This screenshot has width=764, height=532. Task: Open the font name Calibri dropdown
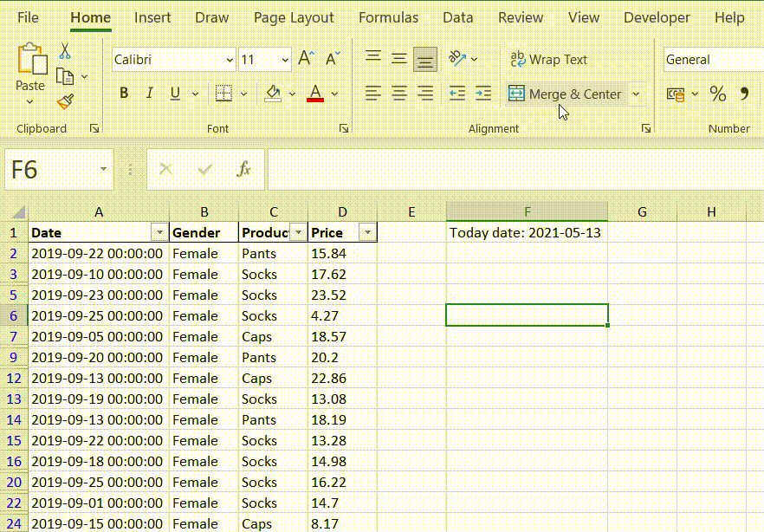click(230, 60)
